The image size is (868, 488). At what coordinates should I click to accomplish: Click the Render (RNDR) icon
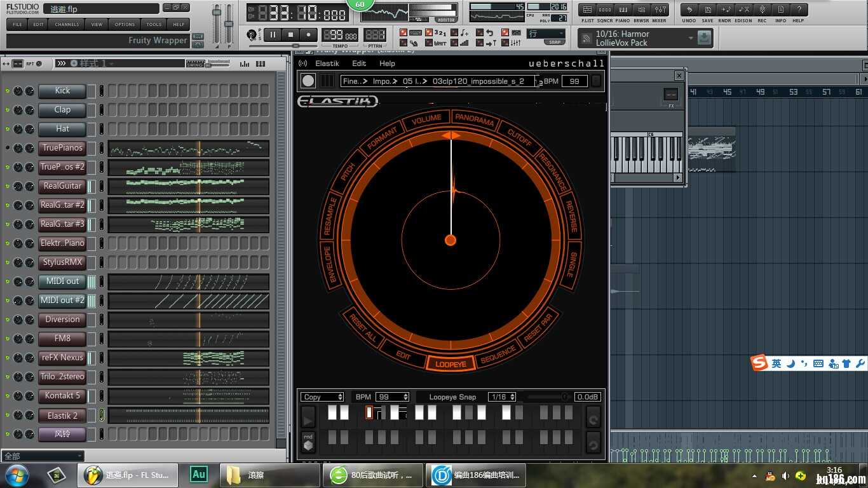[x=726, y=10]
